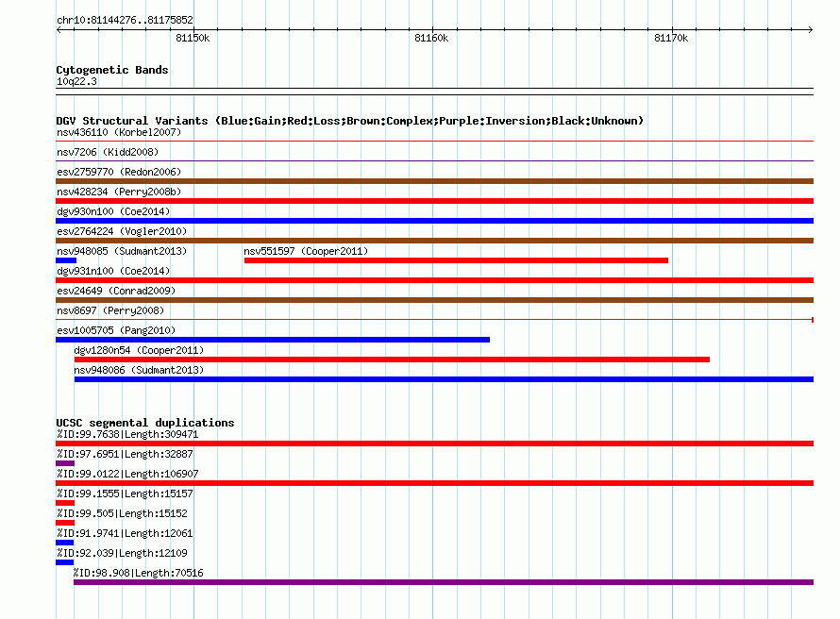This screenshot has height=619, width=840.
Task: Click the 81160k ruler tick label
Action: coord(431,38)
